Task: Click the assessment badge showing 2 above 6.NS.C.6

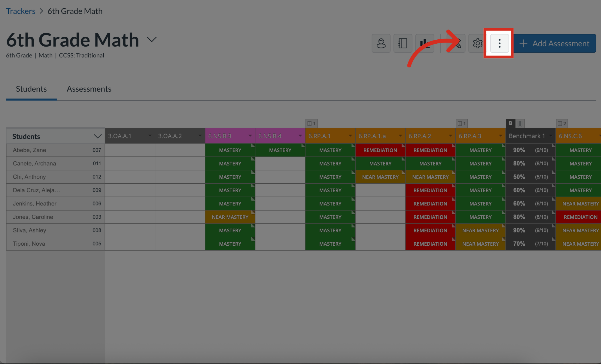Action: click(x=562, y=123)
